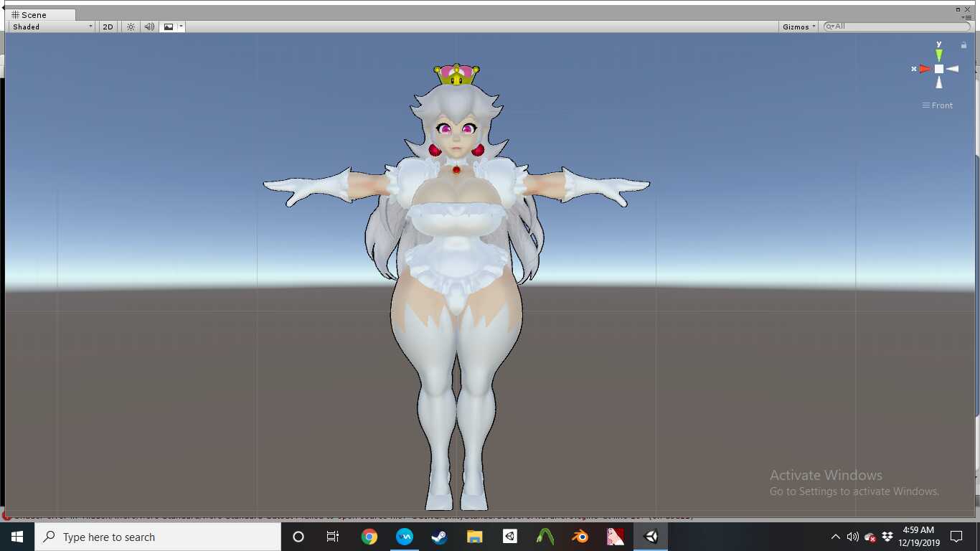The width and height of the screenshot is (980, 551).
Task: Open the Scene window options menu
Action: (x=967, y=17)
